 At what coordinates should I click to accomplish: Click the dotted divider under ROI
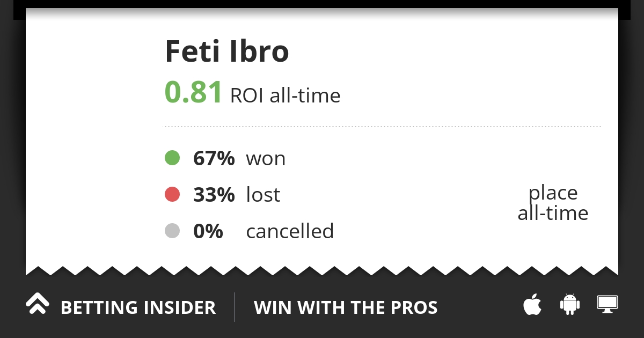pyautogui.click(x=382, y=127)
